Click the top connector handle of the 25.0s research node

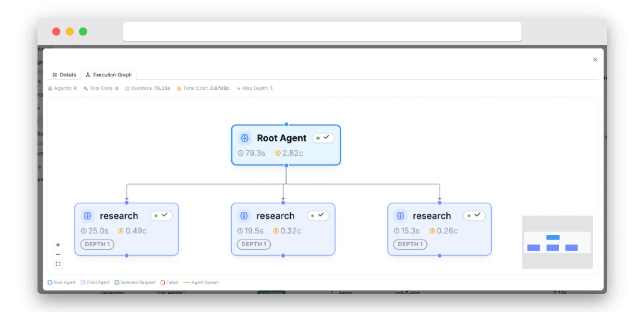127,203
